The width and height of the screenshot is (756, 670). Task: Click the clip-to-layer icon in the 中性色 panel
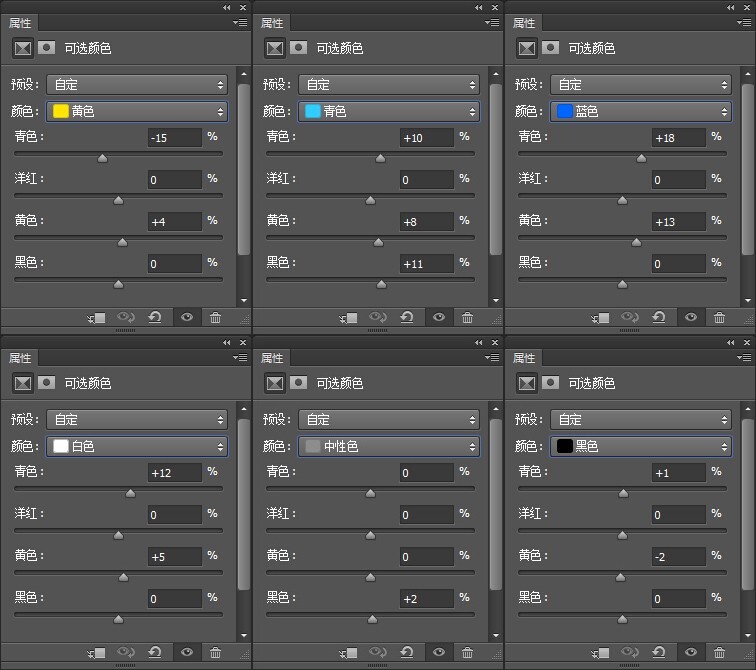349,653
